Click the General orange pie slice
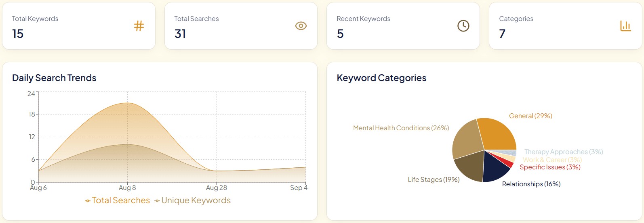 tap(498, 134)
